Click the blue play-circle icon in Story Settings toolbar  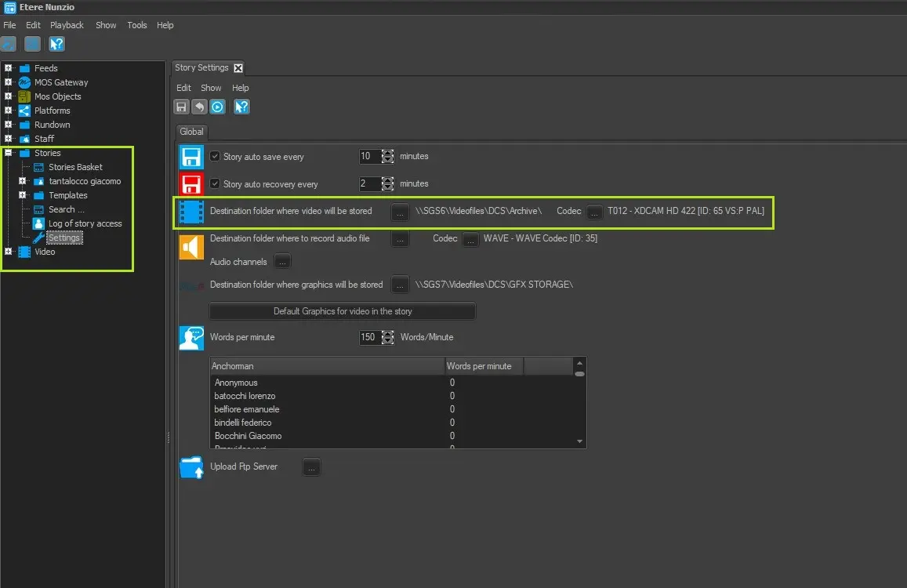point(217,107)
